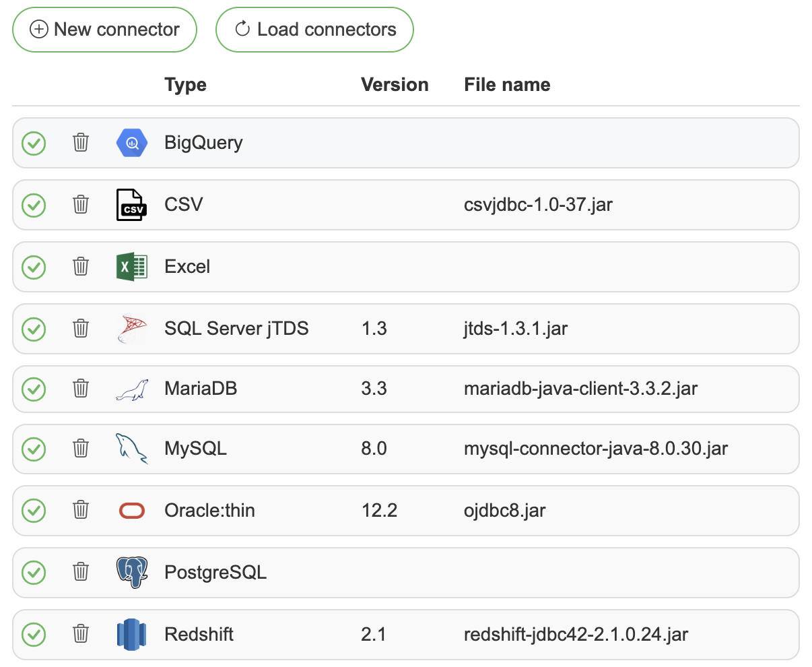This screenshot has height=667, width=812.
Task: Click the Version column header
Action: click(395, 85)
